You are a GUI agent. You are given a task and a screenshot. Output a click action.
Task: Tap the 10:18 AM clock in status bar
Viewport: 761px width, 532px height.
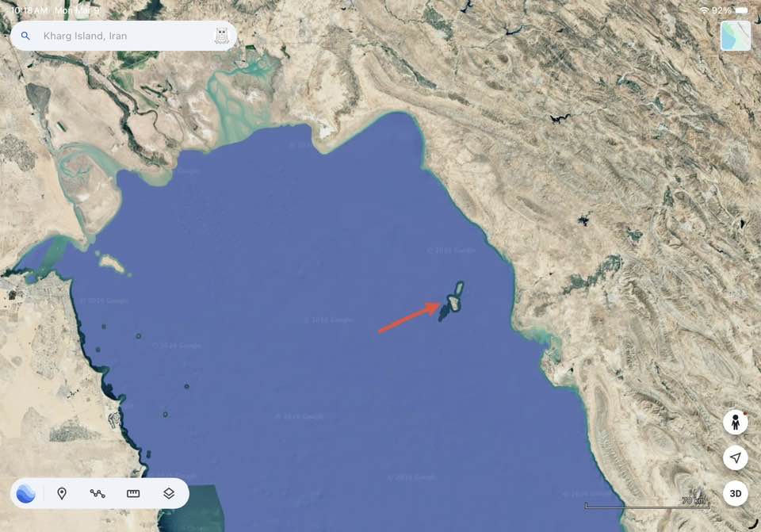coord(29,10)
